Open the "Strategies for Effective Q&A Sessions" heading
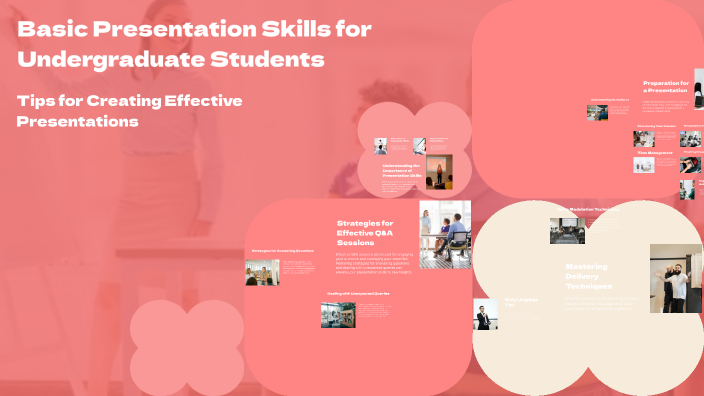704x396 pixels. (365, 233)
